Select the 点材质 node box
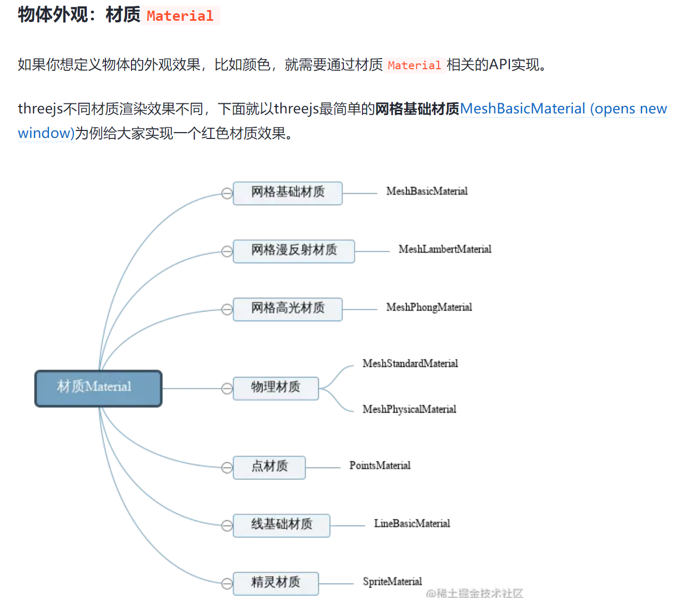 pos(269,467)
